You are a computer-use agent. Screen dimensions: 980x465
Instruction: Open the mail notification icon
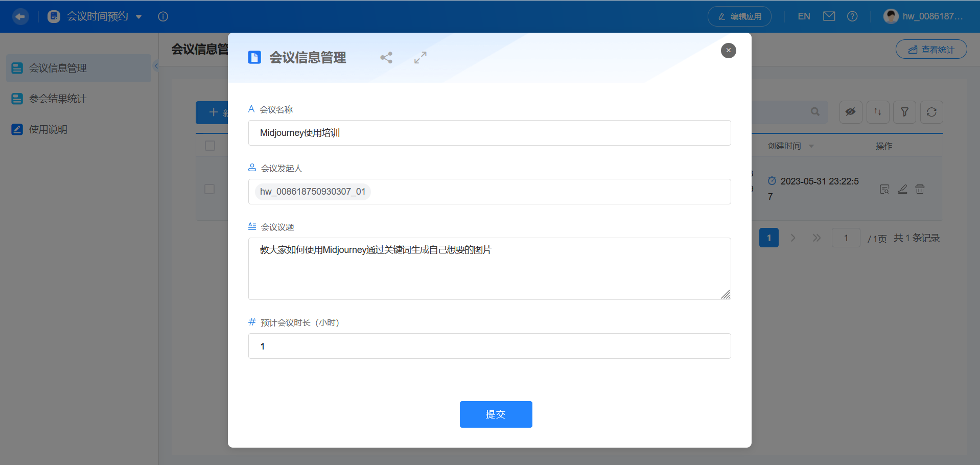pyautogui.click(x=829, y=16)
